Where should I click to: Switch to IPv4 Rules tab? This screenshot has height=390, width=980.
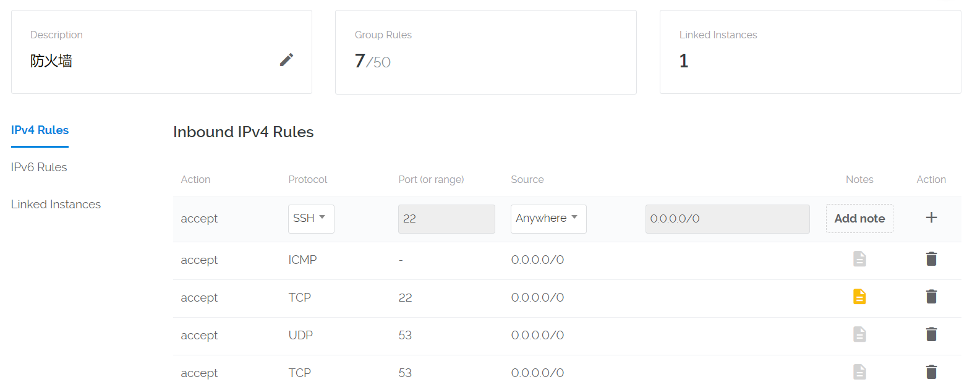click(40, 130)
